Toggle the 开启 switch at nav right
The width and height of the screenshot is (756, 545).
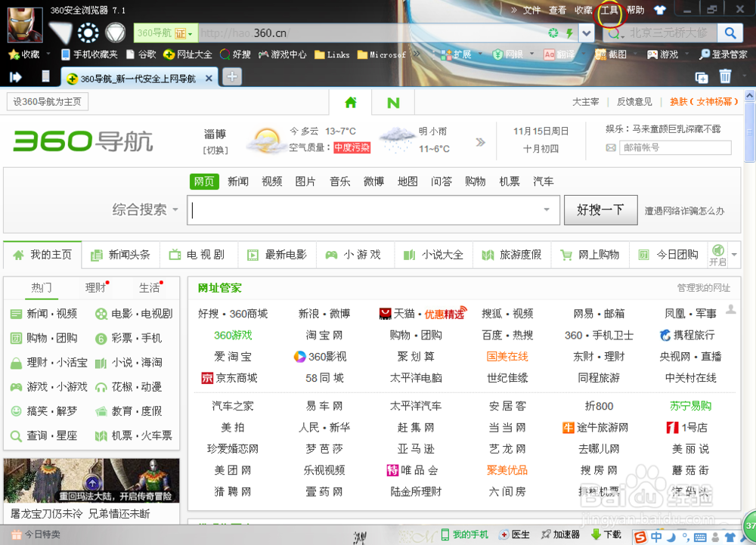click(717, 255)
